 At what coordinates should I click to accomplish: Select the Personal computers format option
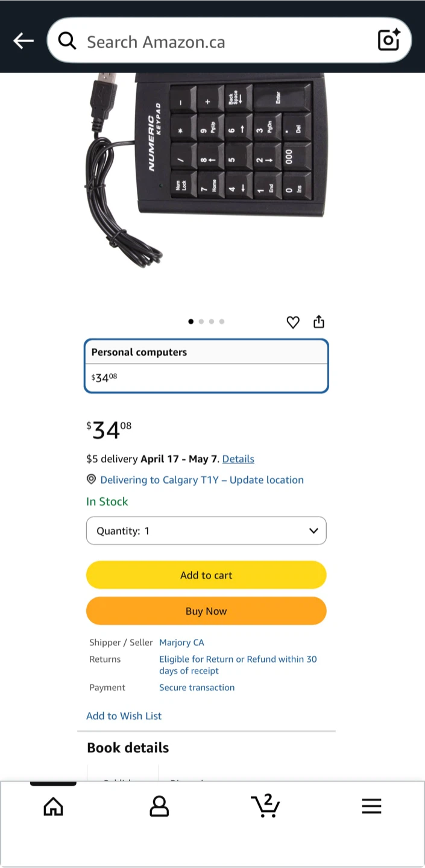coord(206,366)
